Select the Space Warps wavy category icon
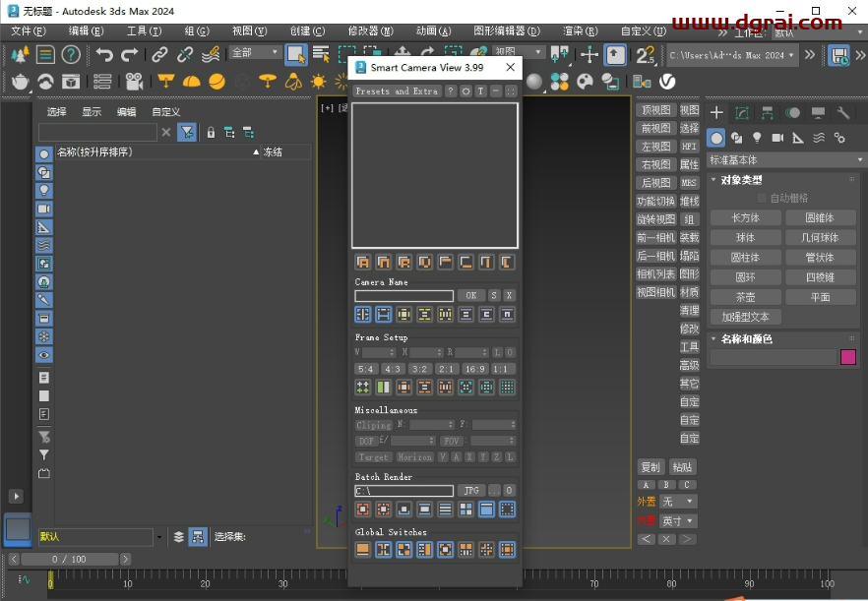The image size is (868, 601). click(x=819, y=138)
